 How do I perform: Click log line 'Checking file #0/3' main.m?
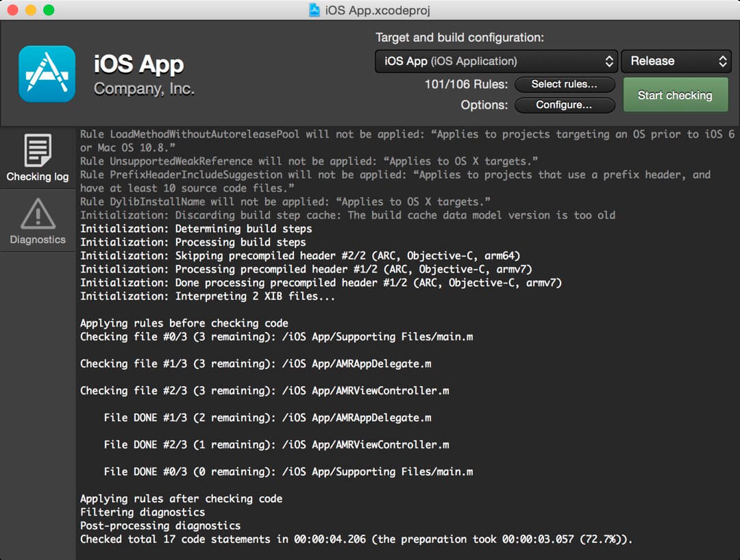pos(277,337)
